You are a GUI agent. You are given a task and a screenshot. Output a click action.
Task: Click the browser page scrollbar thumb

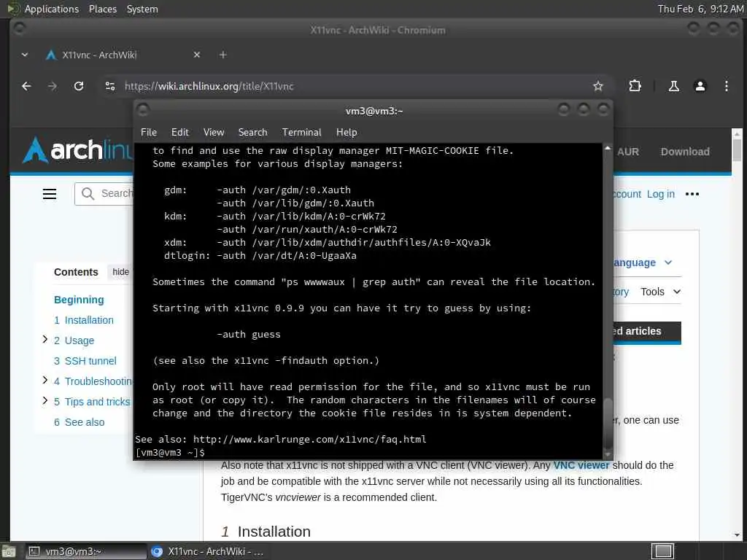pos(737,150)
